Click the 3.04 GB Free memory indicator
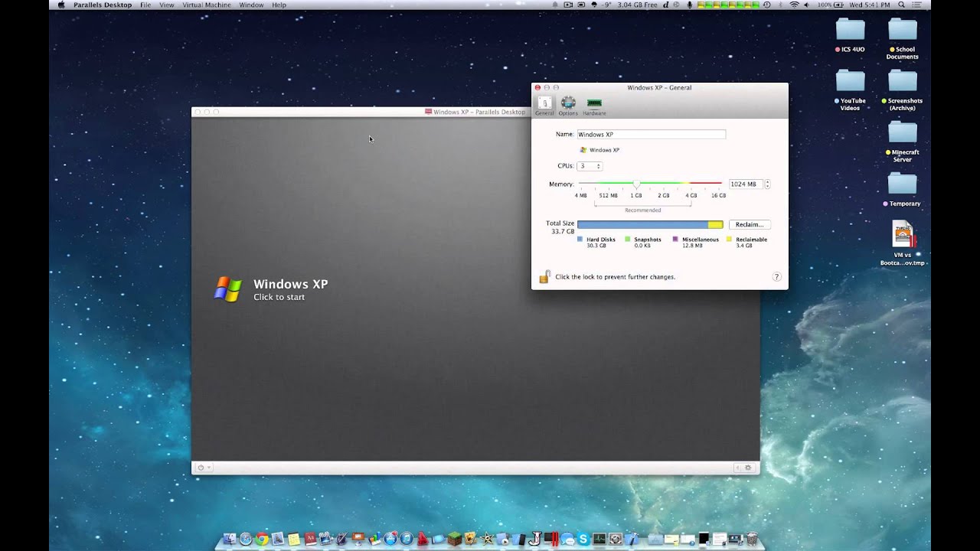 pyautogui.click(x=637, y=5)
